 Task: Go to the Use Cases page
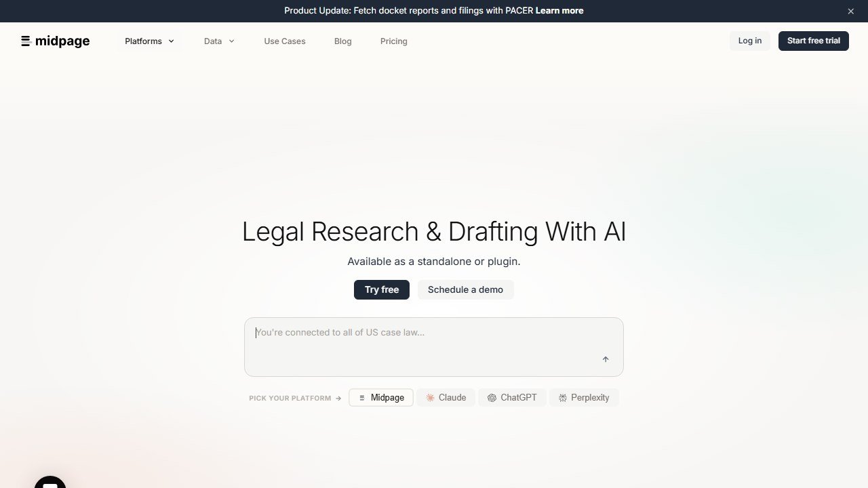[x=285, y=41]
